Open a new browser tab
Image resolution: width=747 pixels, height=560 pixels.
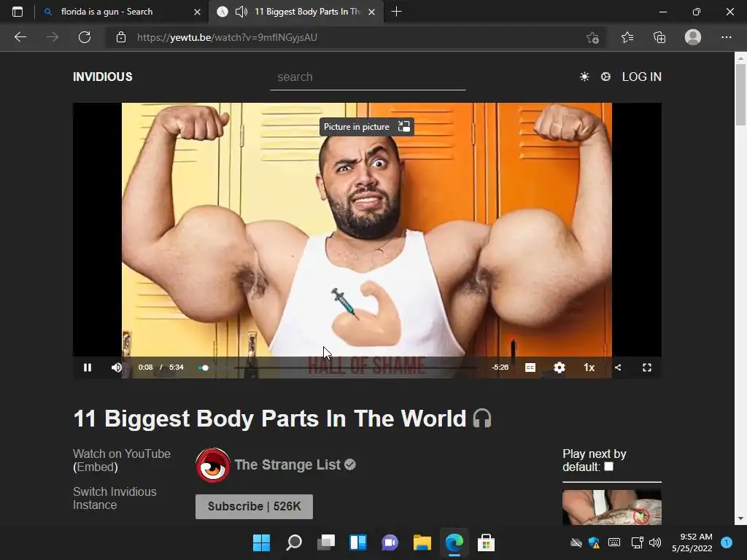click(396, 12)
